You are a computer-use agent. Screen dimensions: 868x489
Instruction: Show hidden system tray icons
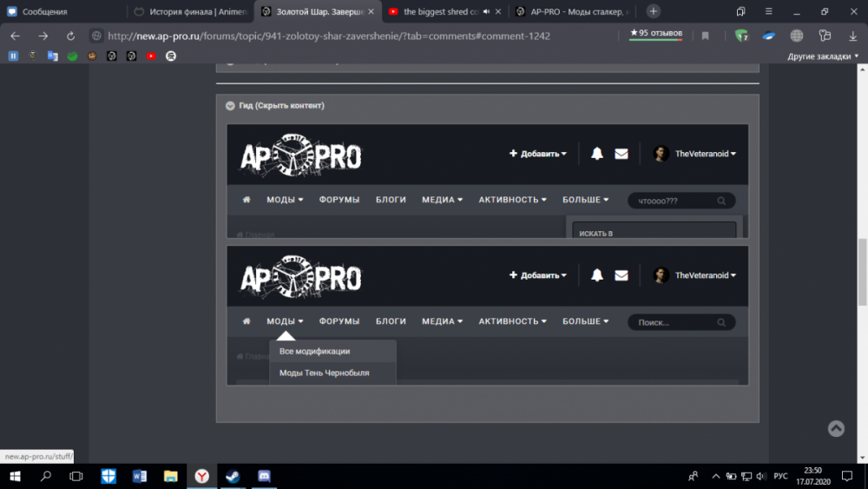pyautogui.click(x=715, y=476)
